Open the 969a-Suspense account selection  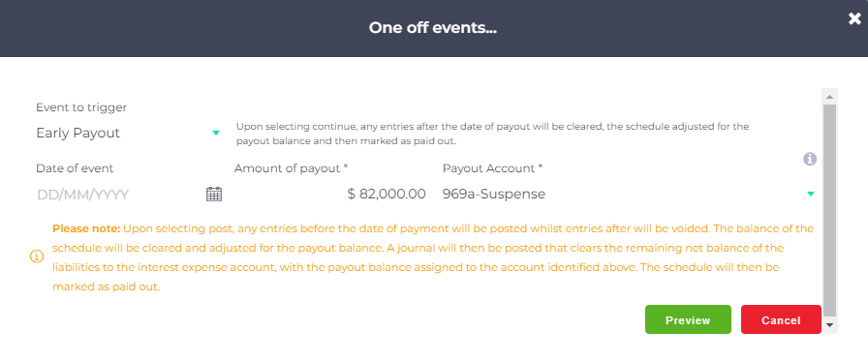point(494,194)
